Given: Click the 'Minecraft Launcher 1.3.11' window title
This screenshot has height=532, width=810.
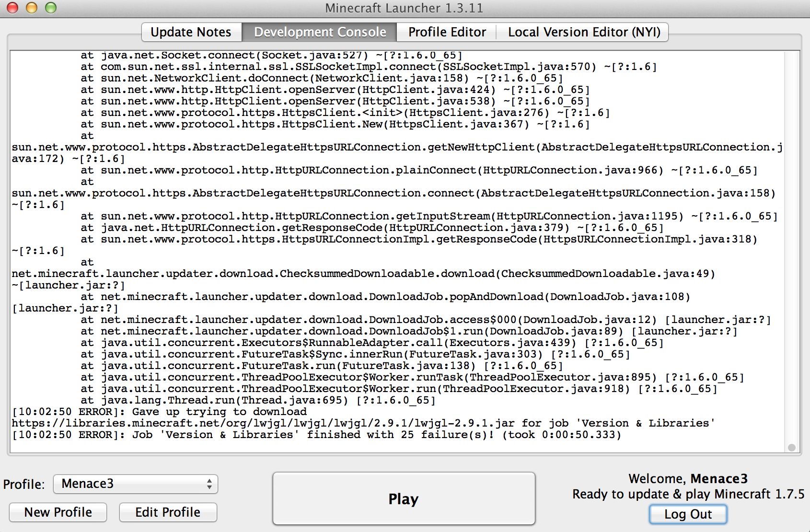Looking at the screenshot, I should (x=404, y=8).
